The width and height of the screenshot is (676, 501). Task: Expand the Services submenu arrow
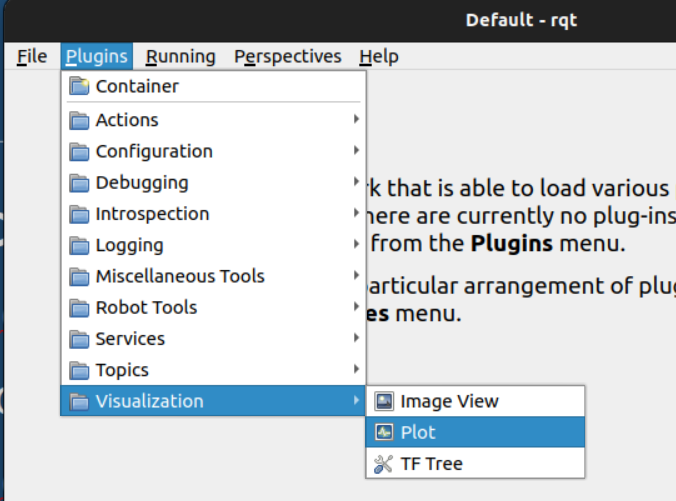(x=356, y=339)
